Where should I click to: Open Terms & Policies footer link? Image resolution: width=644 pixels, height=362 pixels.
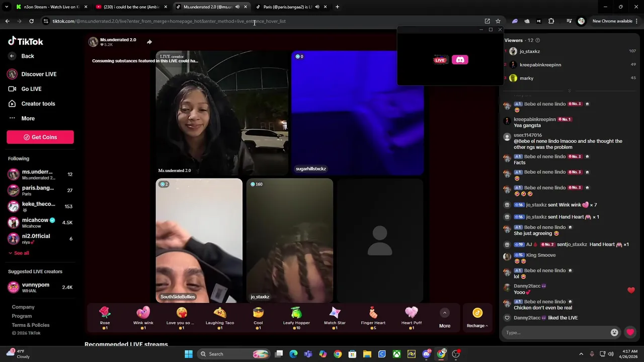pos(31,325)
